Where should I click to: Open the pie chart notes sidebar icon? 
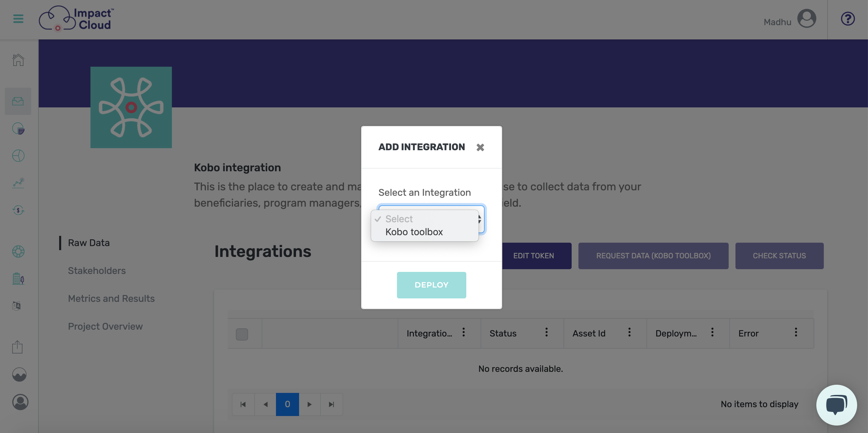tap(18, 128)
